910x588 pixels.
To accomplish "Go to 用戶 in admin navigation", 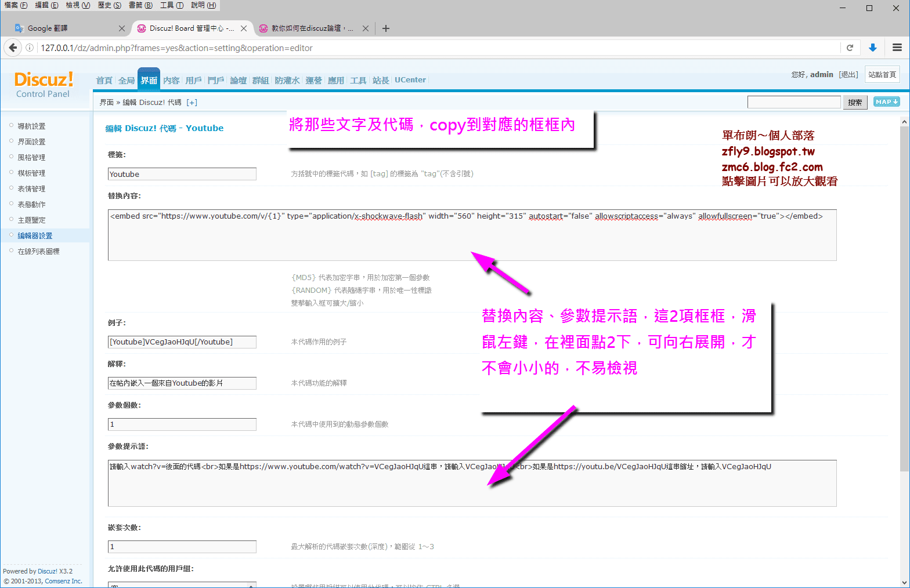I will click(193, 81).
